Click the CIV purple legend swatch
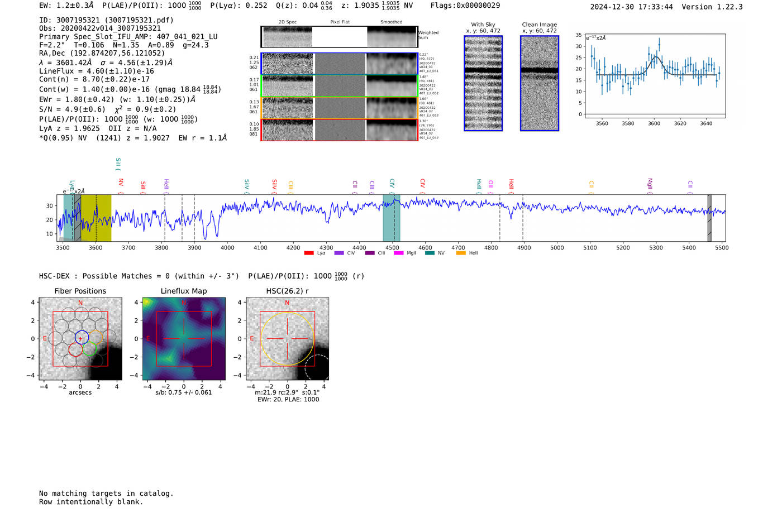782x532 pixels. (339, 253)
